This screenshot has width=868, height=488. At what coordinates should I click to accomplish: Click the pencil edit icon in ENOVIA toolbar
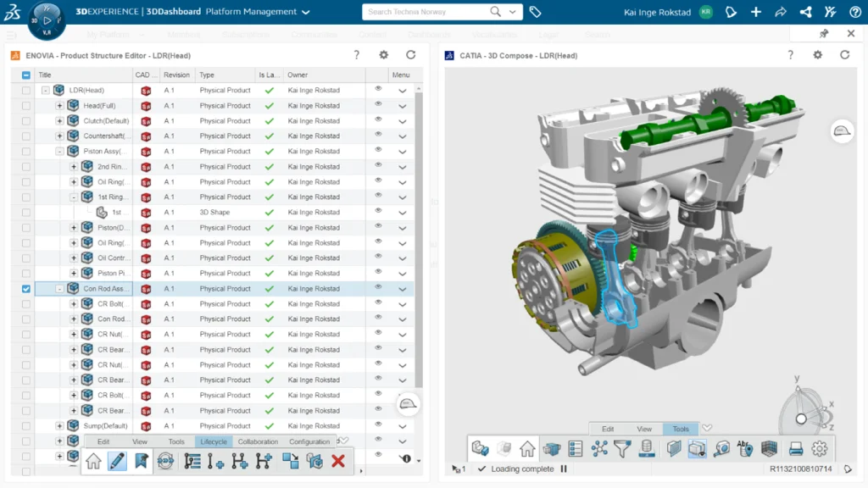click(x=117, y=461)
